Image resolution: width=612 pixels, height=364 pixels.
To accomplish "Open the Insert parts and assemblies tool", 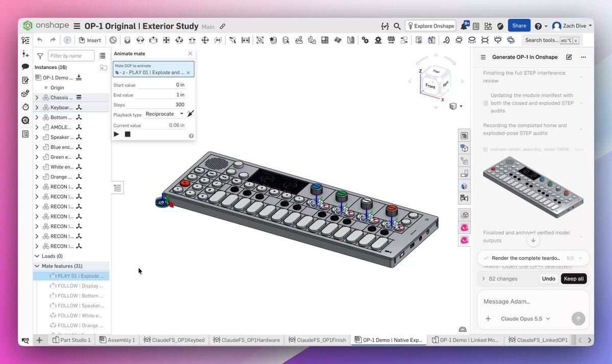I will pyautogui.click(x=90, y=40).
